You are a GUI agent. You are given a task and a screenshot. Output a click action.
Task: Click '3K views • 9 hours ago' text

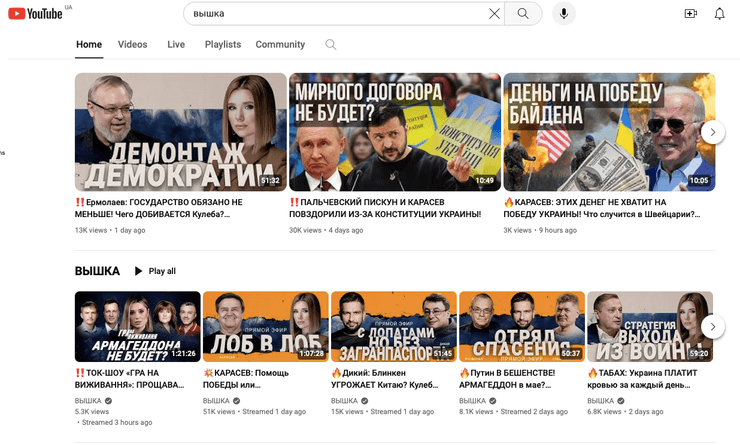pyautogui.click(x=540, y=230)
